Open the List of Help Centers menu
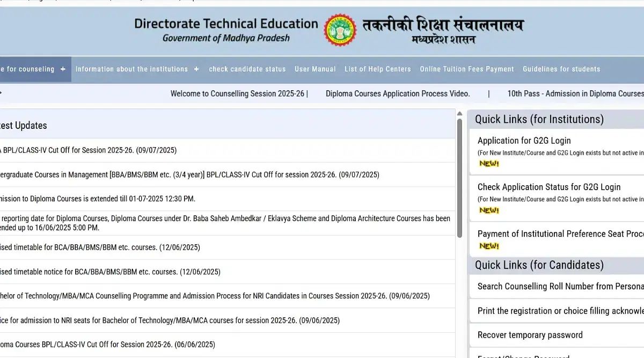This screenshot has height=358, width=644. tap(378, 69)
